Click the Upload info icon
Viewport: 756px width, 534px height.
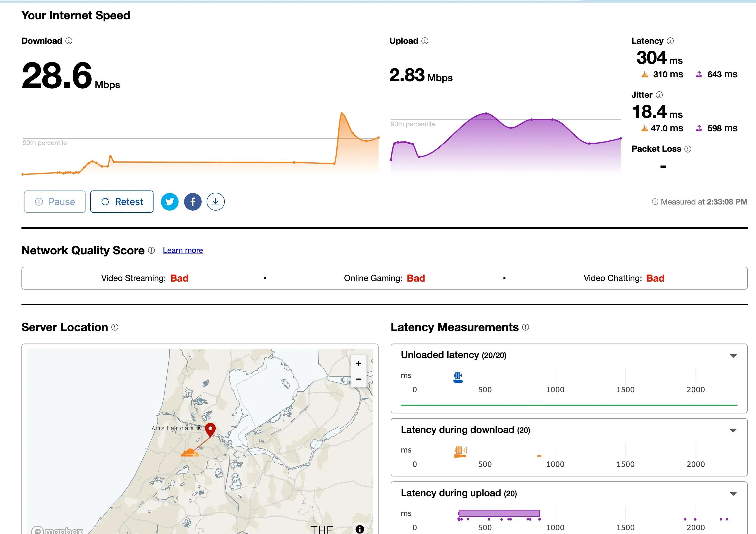tap(425, 41)
